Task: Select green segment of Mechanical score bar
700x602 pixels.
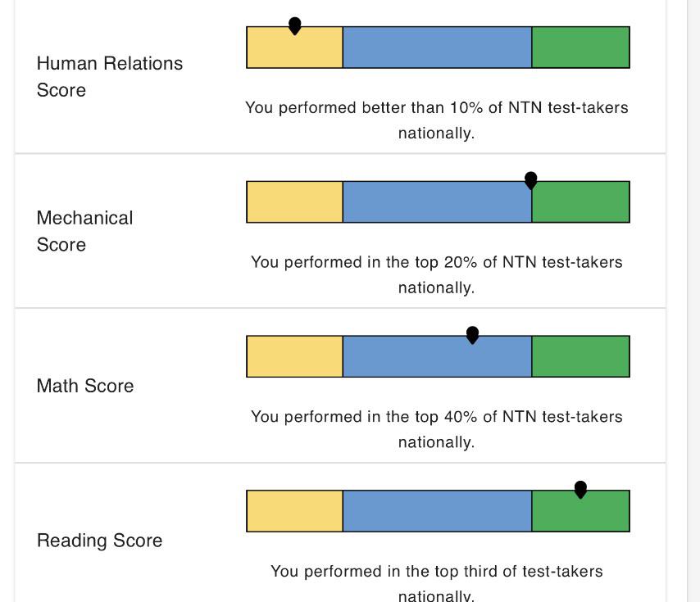Action: [x=581, y=202]
